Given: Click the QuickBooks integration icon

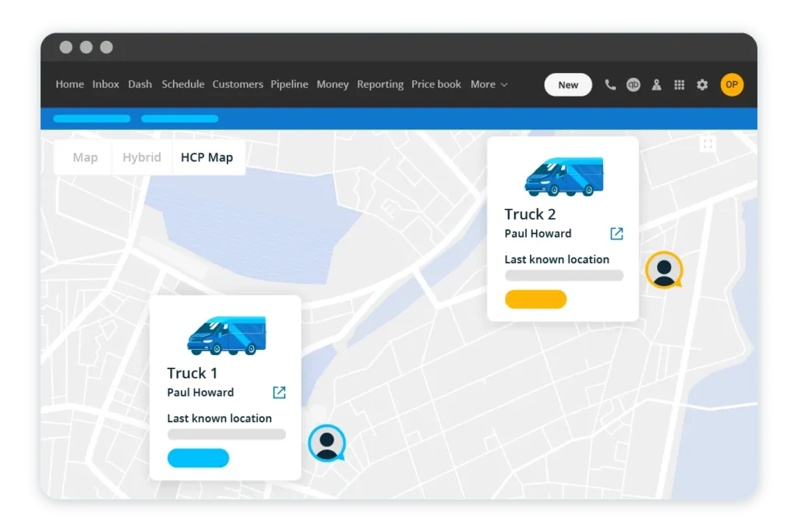Looking at the screenshot, I should tap(633, 84).
